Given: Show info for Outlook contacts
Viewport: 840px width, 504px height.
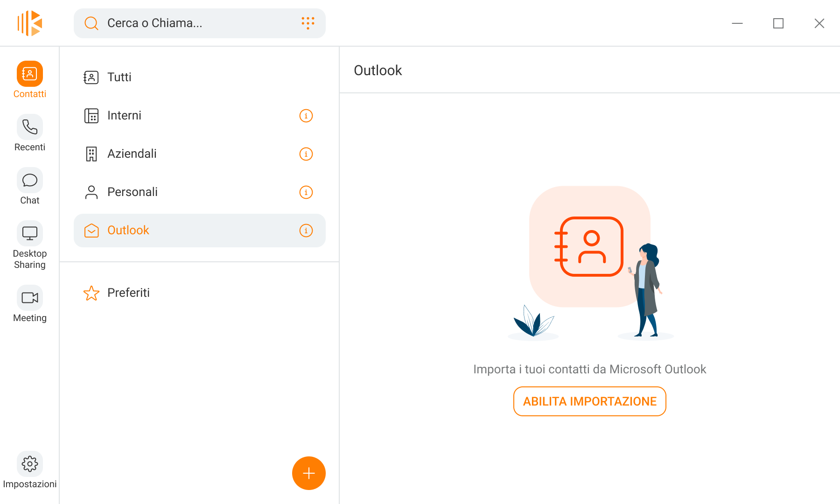Looking at the screenshot, I should [306, 231].
